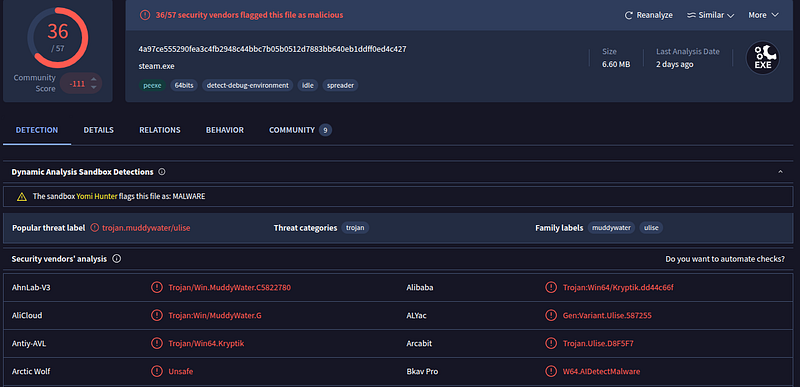Click alert icon beside AhnLab-V3 detection

156,288
